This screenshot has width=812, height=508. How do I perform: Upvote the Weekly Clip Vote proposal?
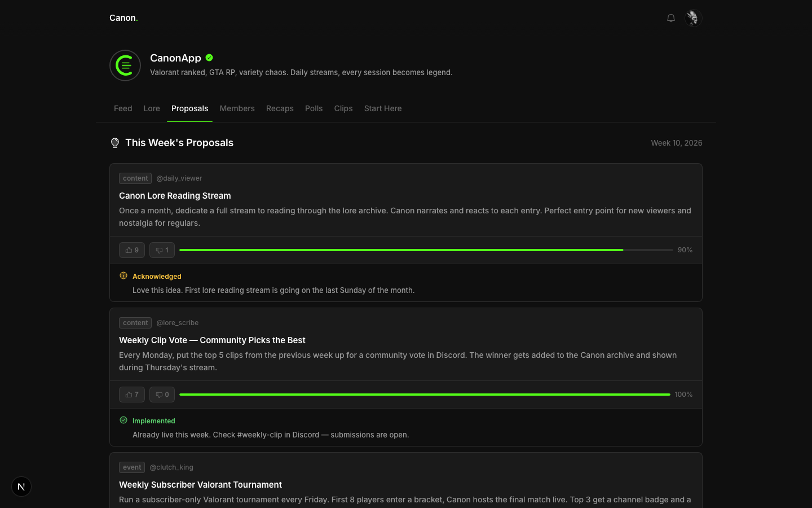132,395
